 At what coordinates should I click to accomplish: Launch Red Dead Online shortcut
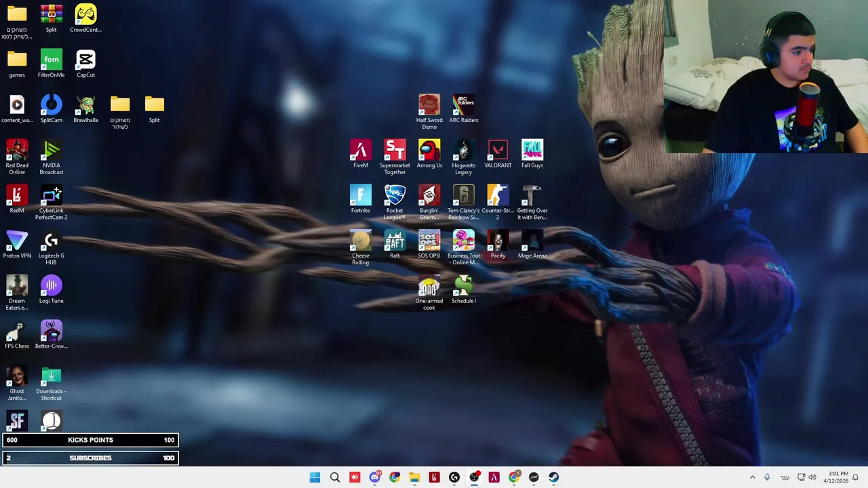tap(17, 157)
